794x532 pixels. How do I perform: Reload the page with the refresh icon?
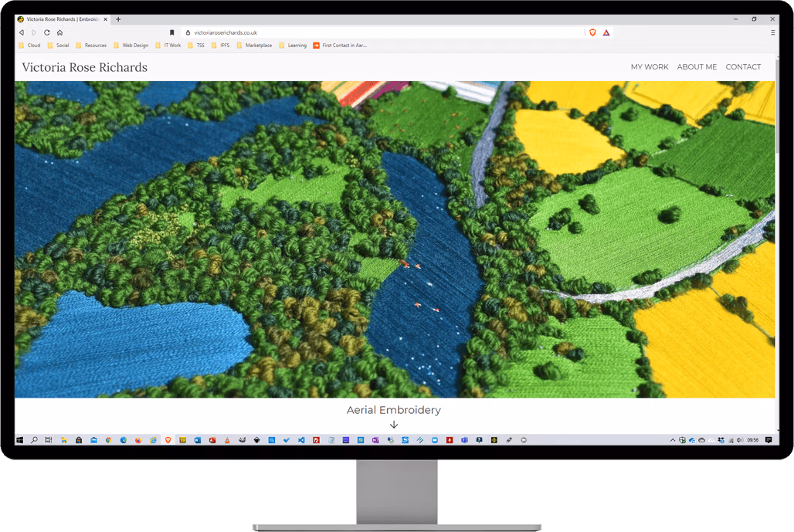click(47, 32)
